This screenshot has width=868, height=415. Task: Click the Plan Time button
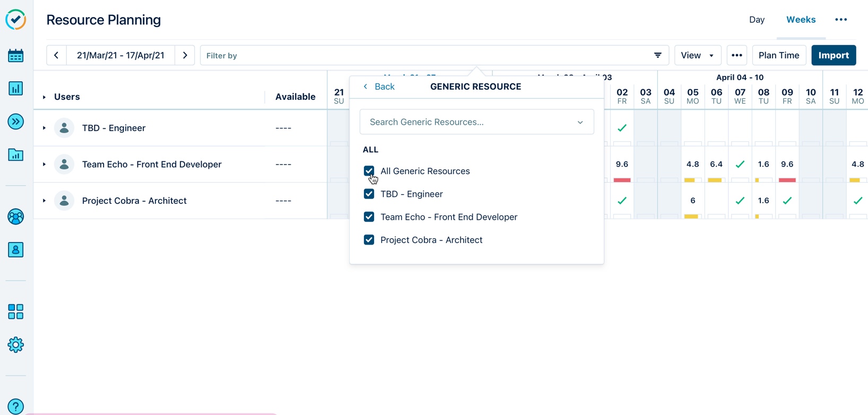coord(778,55)
